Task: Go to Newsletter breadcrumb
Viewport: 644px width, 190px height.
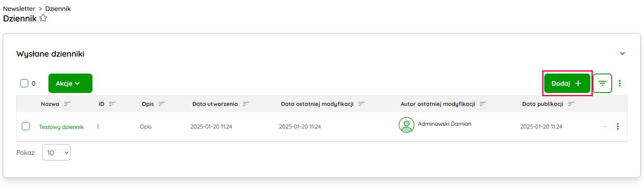Action: (19, 8)
